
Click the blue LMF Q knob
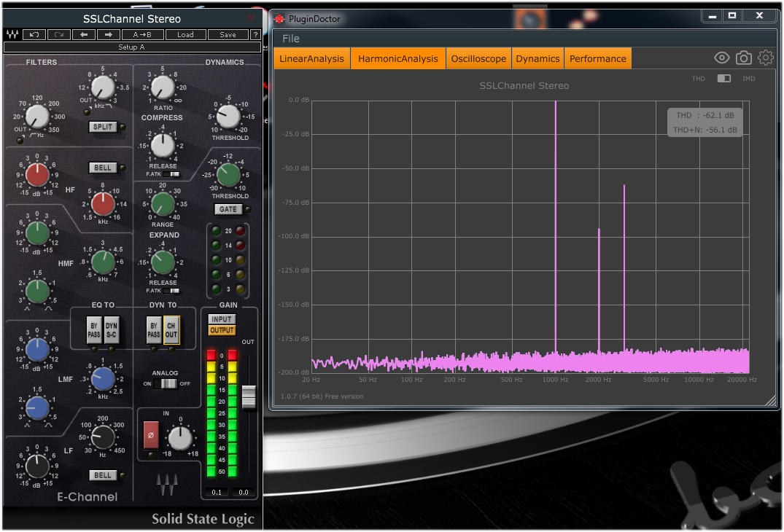[x=37, y=407]
